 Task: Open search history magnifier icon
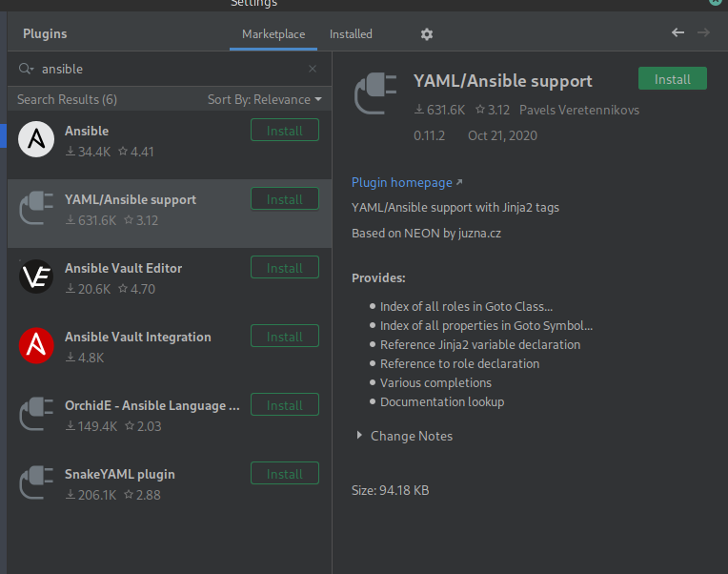tap(26, 69)
